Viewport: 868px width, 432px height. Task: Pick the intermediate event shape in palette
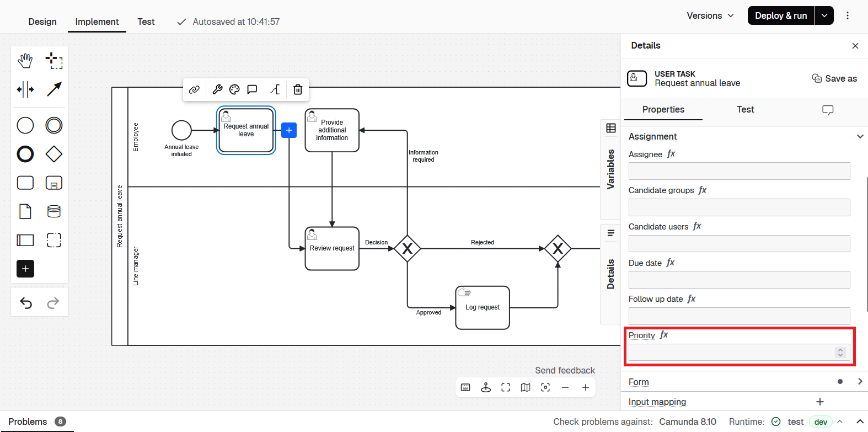[x=54, y=125]
